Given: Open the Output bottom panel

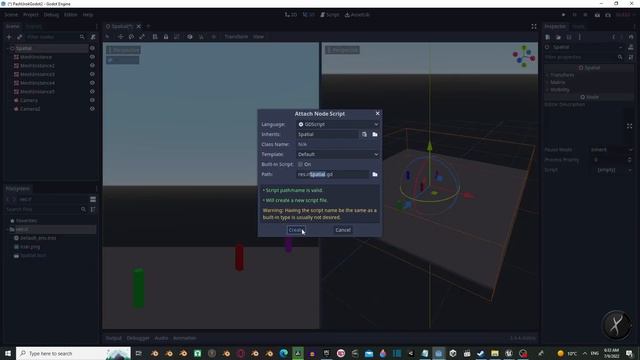Looking at the screenshot, I should pyautogui.click(x=113, y=338).
